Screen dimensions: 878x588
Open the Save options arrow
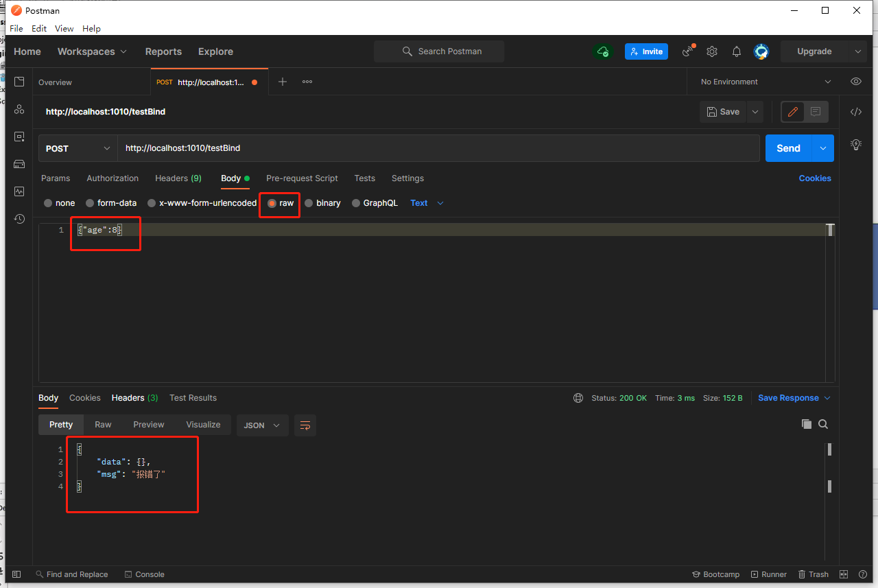tap(755, 112)
